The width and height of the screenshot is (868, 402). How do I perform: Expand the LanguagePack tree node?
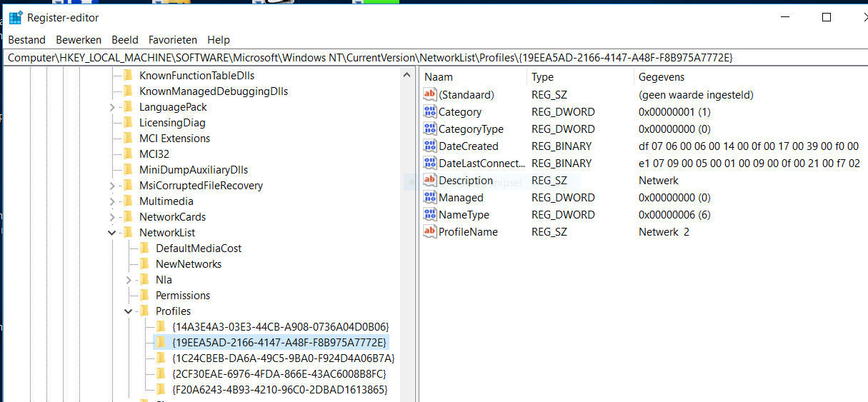click(x=112, y=107)
